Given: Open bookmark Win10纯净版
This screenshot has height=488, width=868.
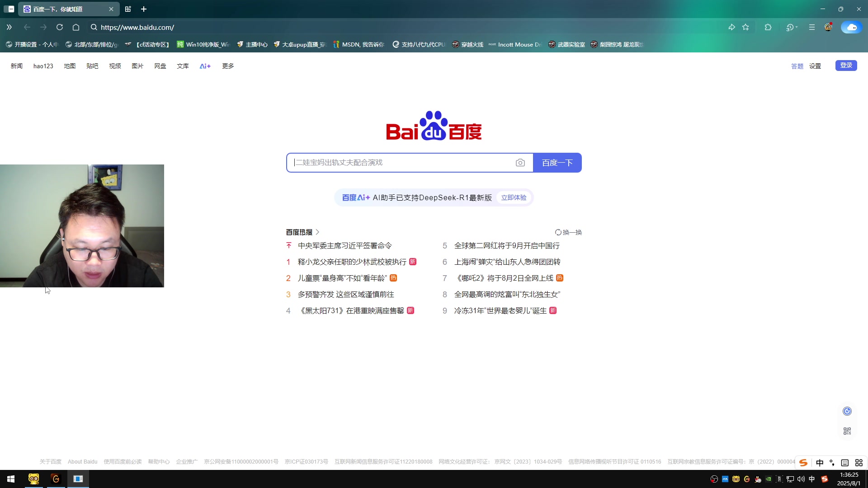Looking at the screenshot, I should point(203,44).
